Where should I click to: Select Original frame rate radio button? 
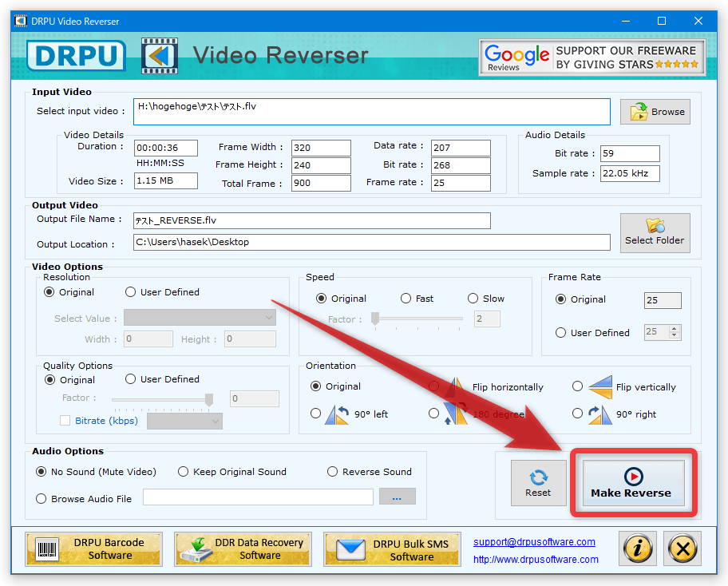tap(561, 299)
